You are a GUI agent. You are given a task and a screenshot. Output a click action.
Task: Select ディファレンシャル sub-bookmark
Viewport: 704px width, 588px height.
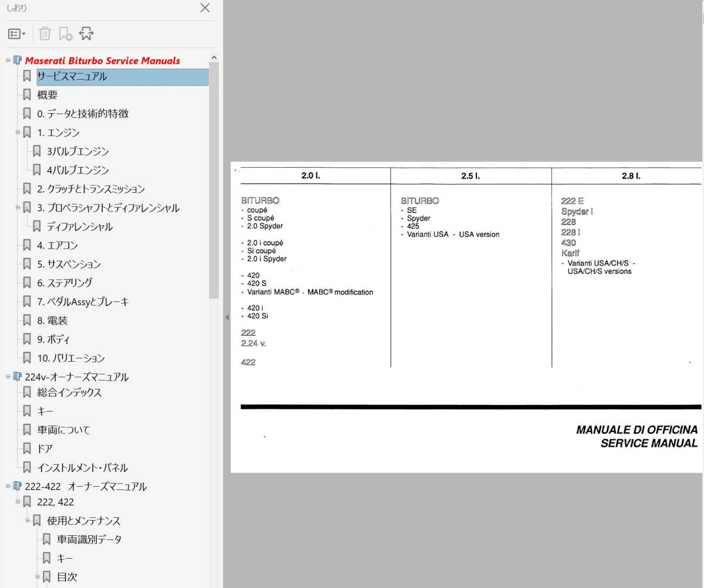pyautogui.click(x=80, y=226)
